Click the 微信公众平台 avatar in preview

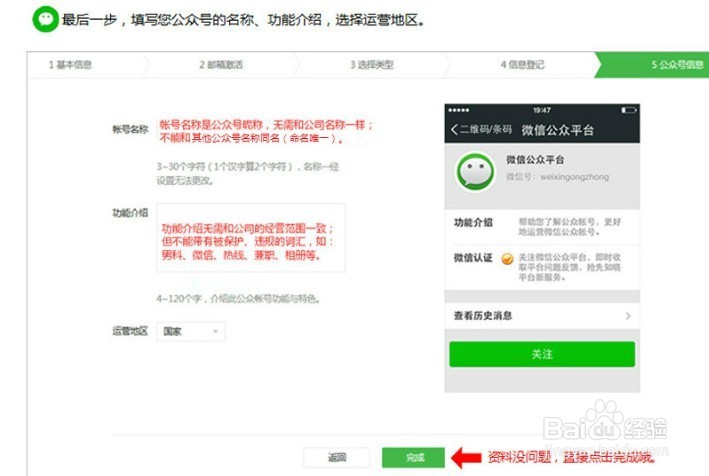[475, 172]
